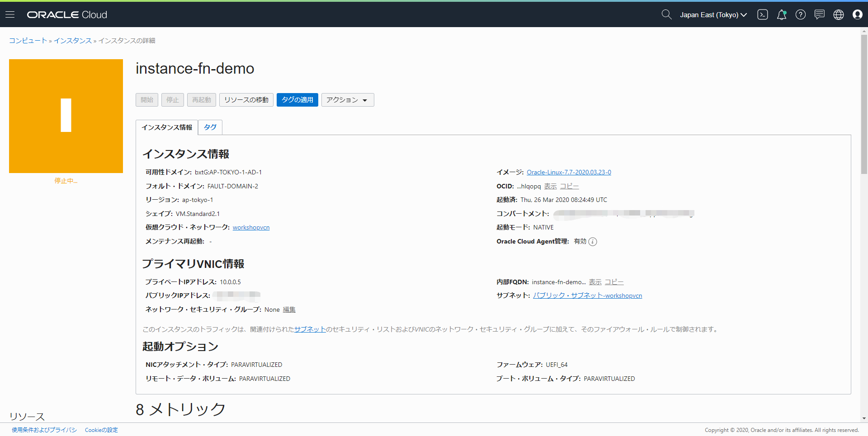Open the notifications bell
Image resolution: width=868 pixels, height=436 pixels.
(781, 15)
